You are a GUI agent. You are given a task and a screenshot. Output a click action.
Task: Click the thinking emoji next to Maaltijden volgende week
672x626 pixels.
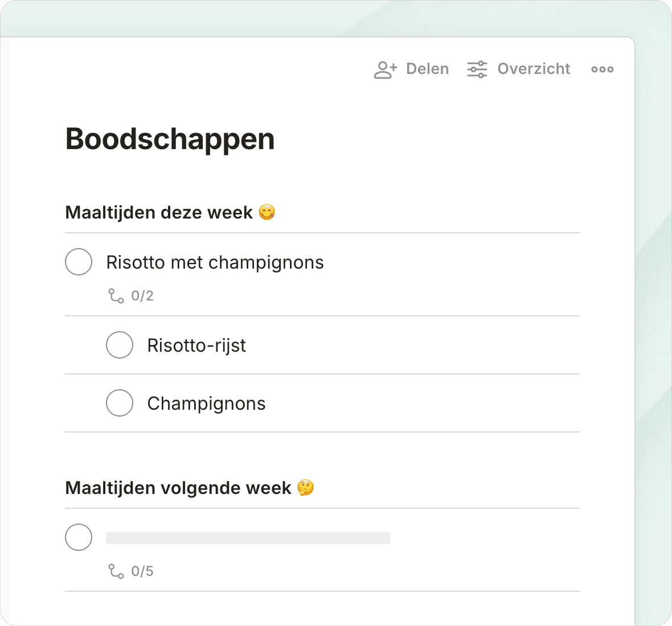(x=306, y=488)
